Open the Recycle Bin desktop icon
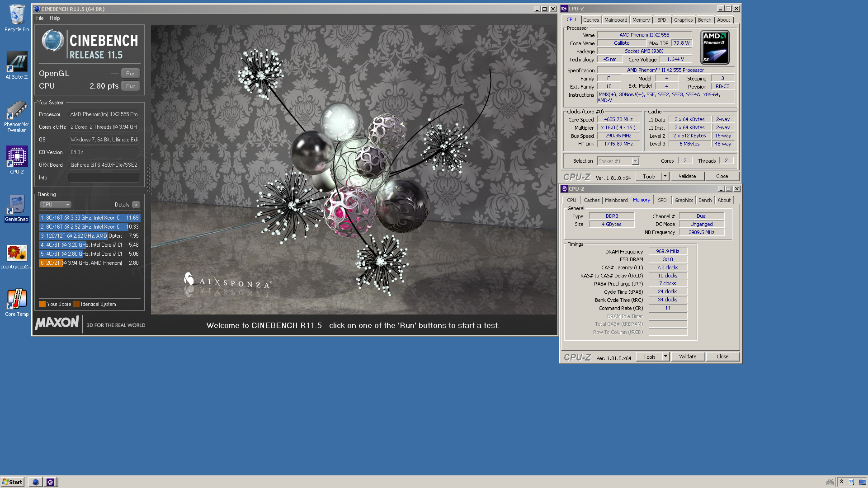This screenshot has width=868, height=488. 17,18
